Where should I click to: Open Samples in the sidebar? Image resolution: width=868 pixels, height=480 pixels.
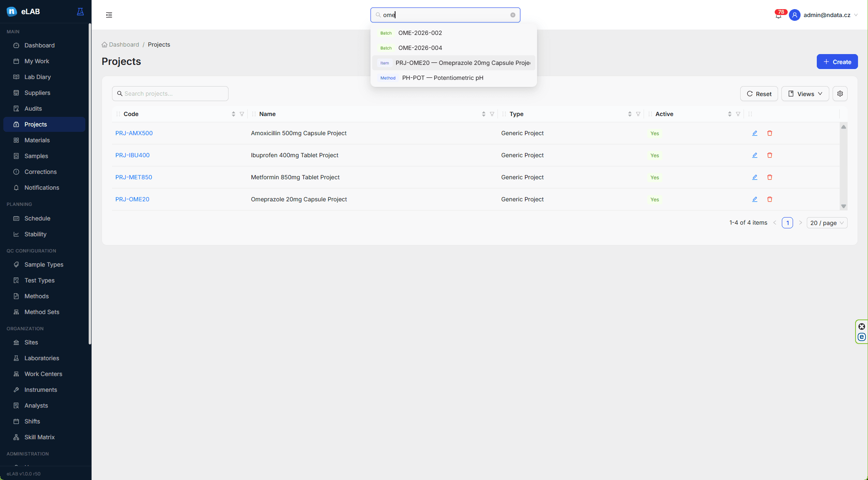click(44, 156)
